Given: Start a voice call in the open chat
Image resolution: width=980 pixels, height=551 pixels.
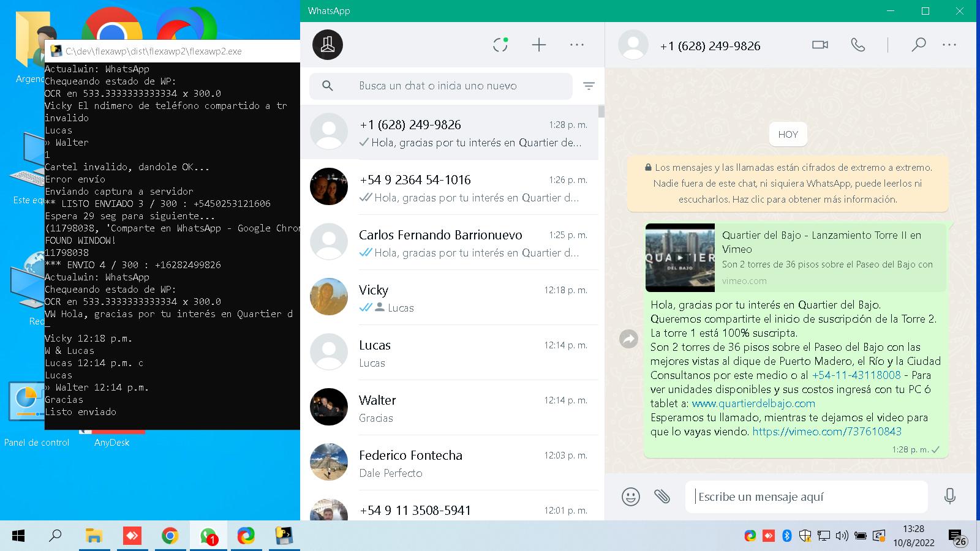Looking at the screenshot, I should click(x=858, y=45).
